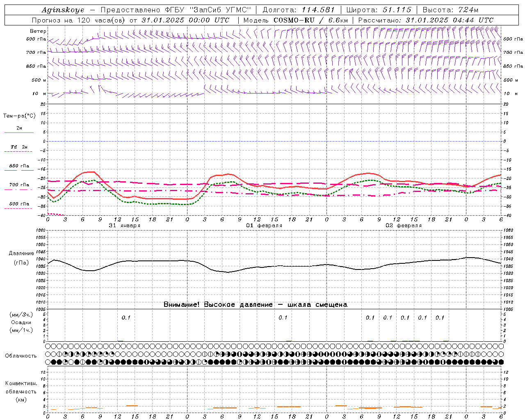Click the Aginskoye station name in header
This screenshot has height=420, width=525.
63,10
